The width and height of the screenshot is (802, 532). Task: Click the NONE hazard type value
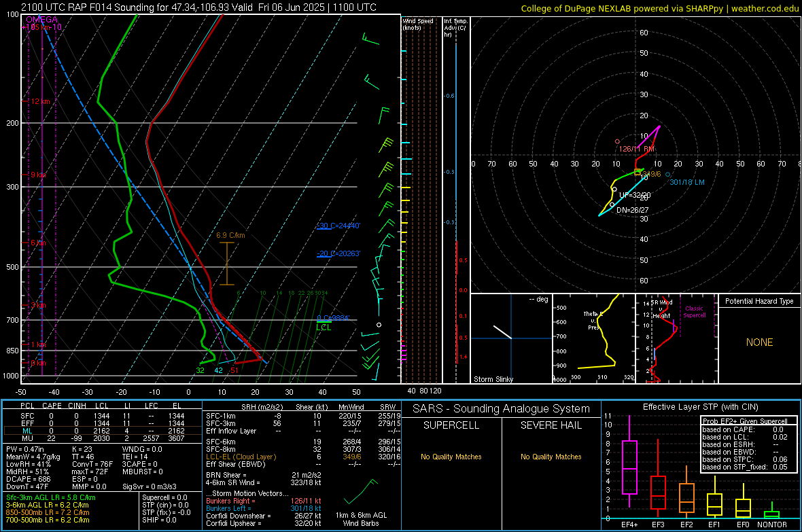tap(759, 342)
